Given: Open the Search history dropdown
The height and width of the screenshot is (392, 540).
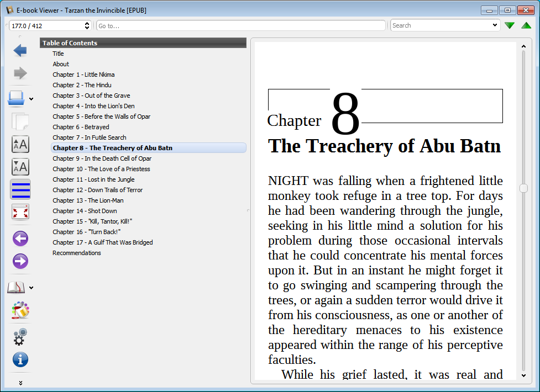Looking at the screenshot, I should (495, 25).
